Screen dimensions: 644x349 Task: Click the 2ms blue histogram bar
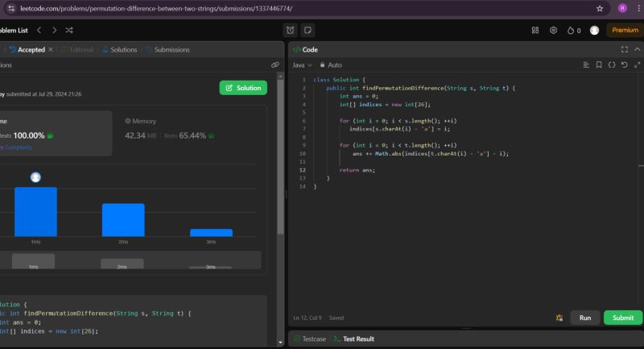(123, 220)
